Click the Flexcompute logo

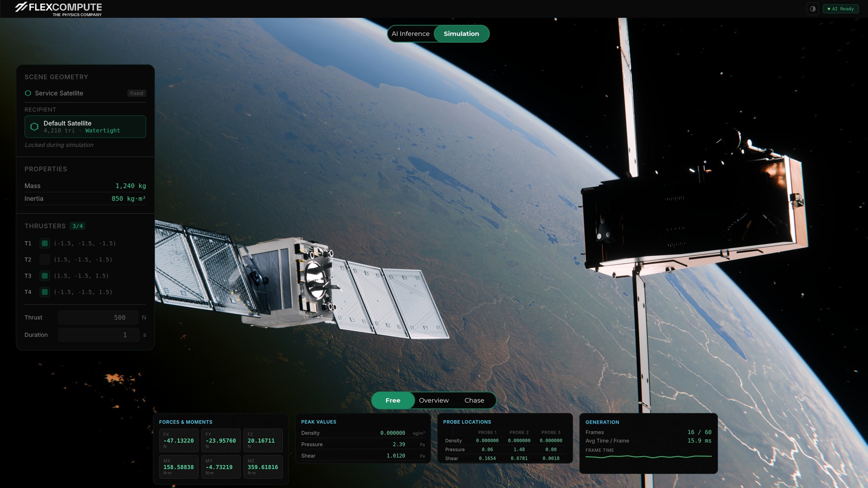pyautogui.click(x=58, y=8)
